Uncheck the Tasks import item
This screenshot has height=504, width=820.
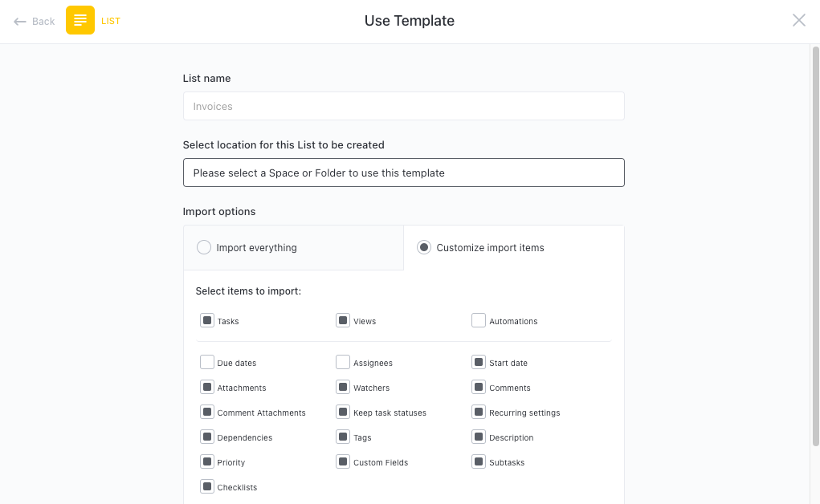207,319
